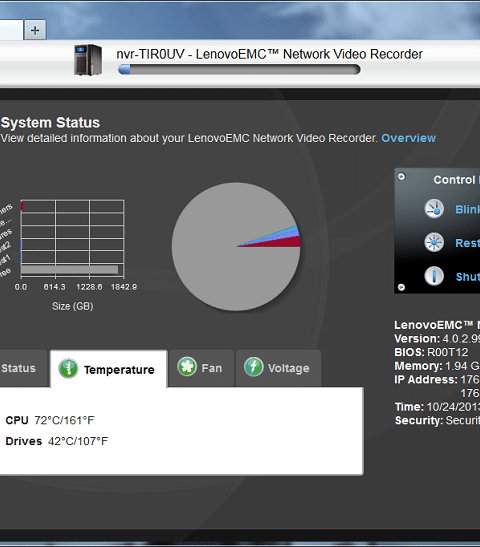480x547 pixels.
Task: Click the NVR device image in header
Action: (x=88, y=60)
